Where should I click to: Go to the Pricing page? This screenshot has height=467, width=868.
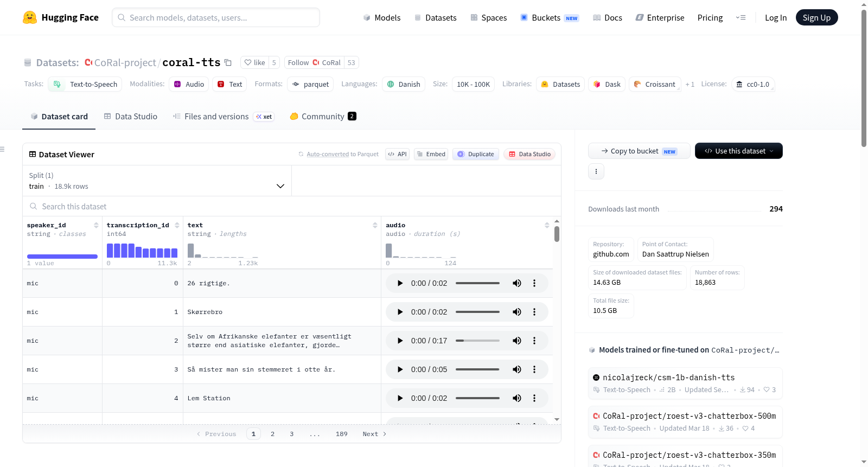pyautogui.click(x=710, y=17)
